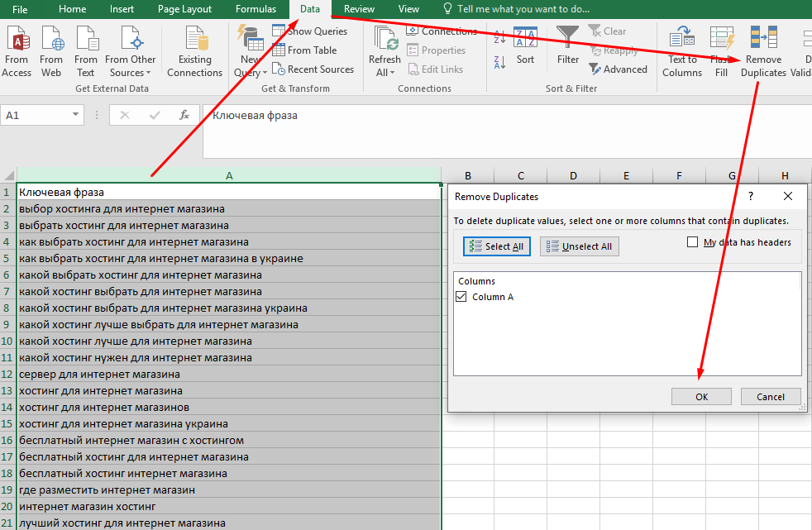The height and width of the screenshot is (530, 812).
Task: Switch to the Formulas tab
Action: point(256,9)
